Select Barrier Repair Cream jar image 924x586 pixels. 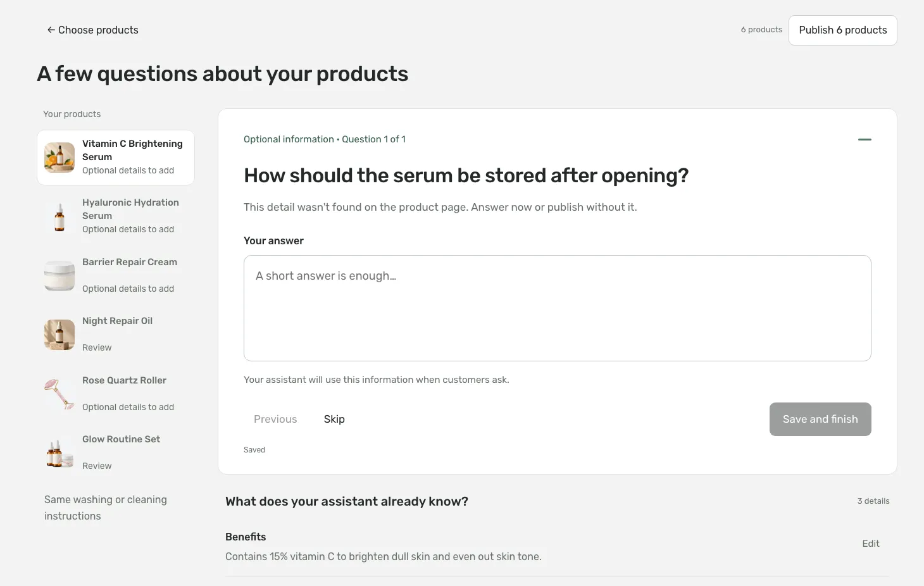[59, 276]
